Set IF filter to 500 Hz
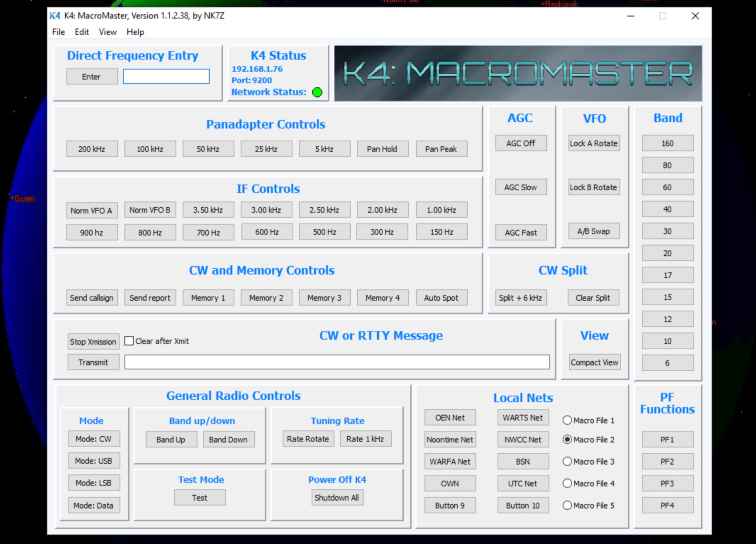The height and width of the screenshot is (544, 756). 324,232
